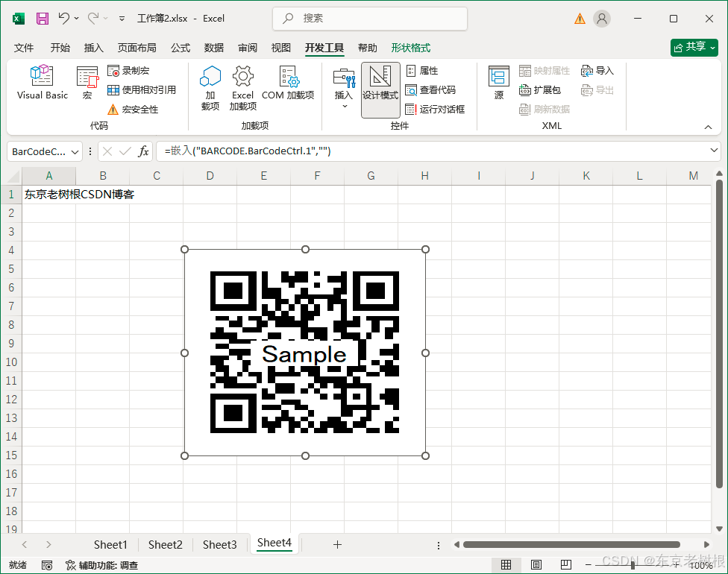
Task: Zoom out with the minus button
Action: point(589,565)
